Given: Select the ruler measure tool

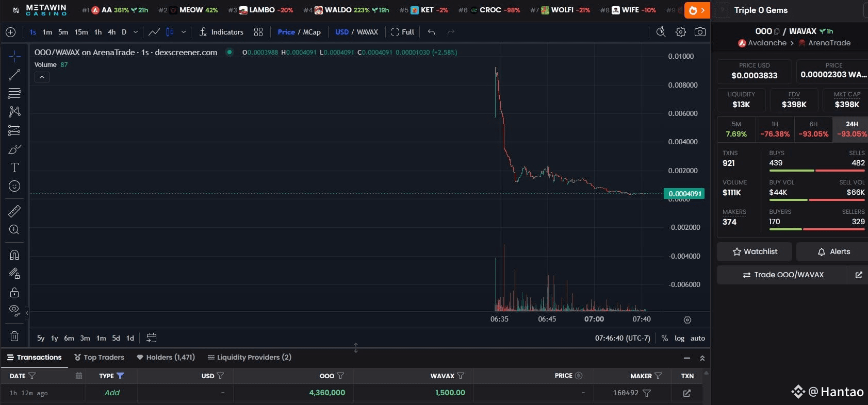Looking at the screenshot, I should [x=14, y=211].
